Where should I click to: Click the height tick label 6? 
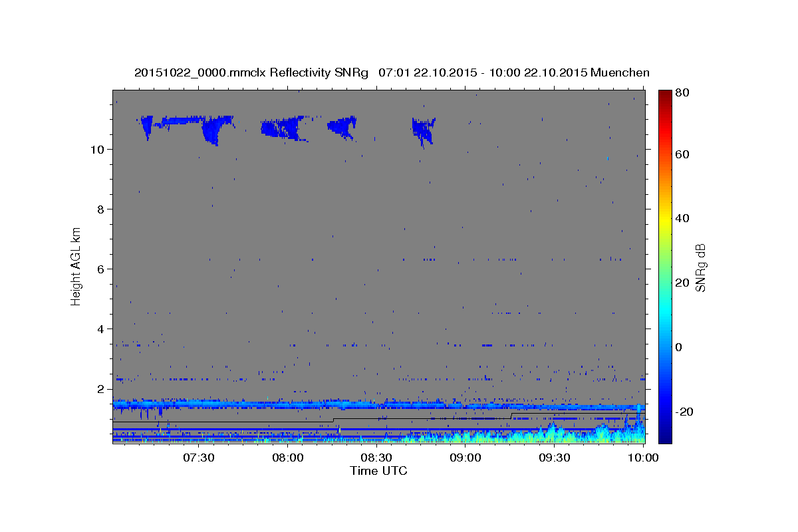click(100, 269)
